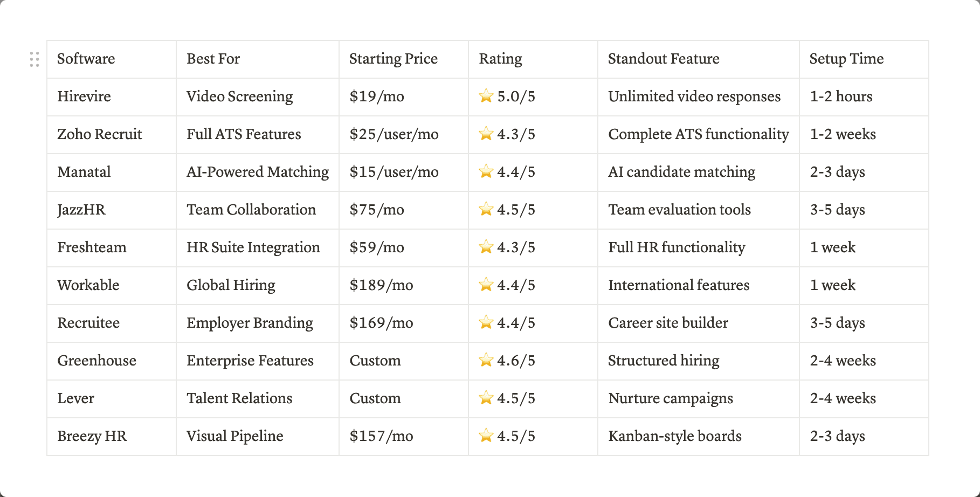
Task: Click the star icon in Greenhouse's rating
Action: [486, 360]
